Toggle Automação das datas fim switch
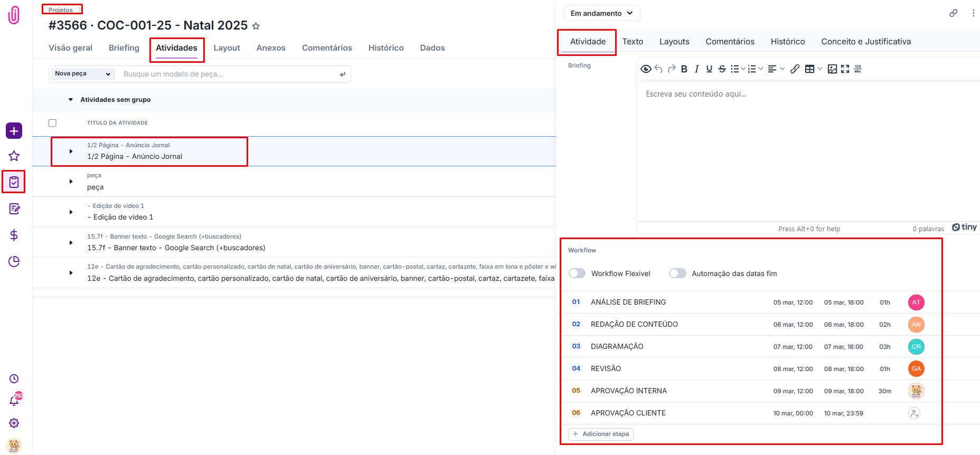Viewport: 980px width, 455px height. coord(677,273)
